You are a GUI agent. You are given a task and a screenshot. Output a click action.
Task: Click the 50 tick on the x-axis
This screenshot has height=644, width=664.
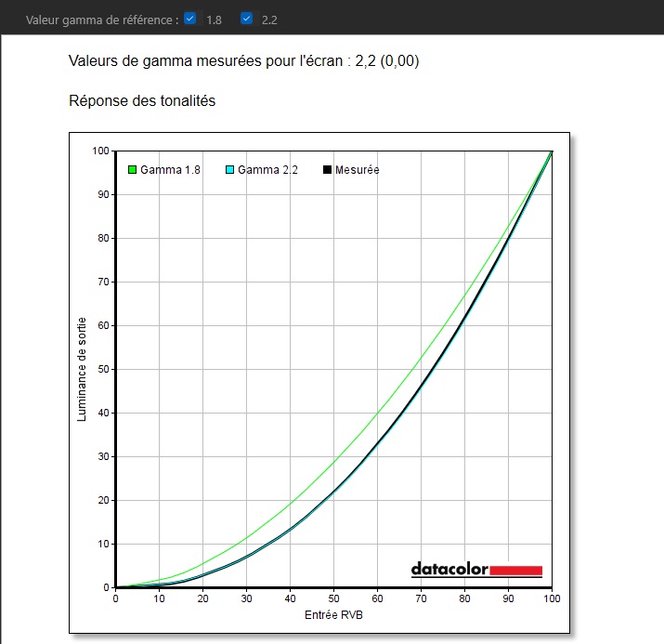tap(333, 599)
